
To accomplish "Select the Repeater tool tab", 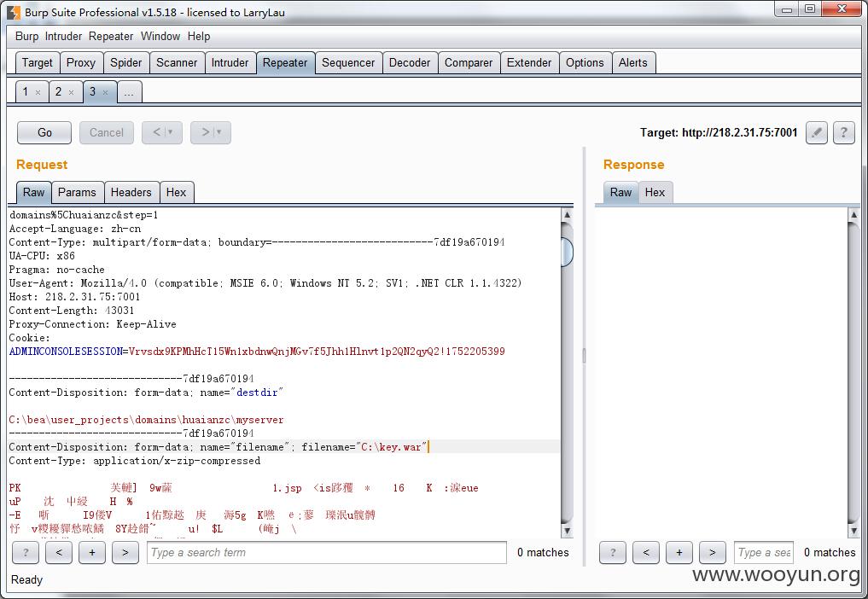I will coord(285,62).
